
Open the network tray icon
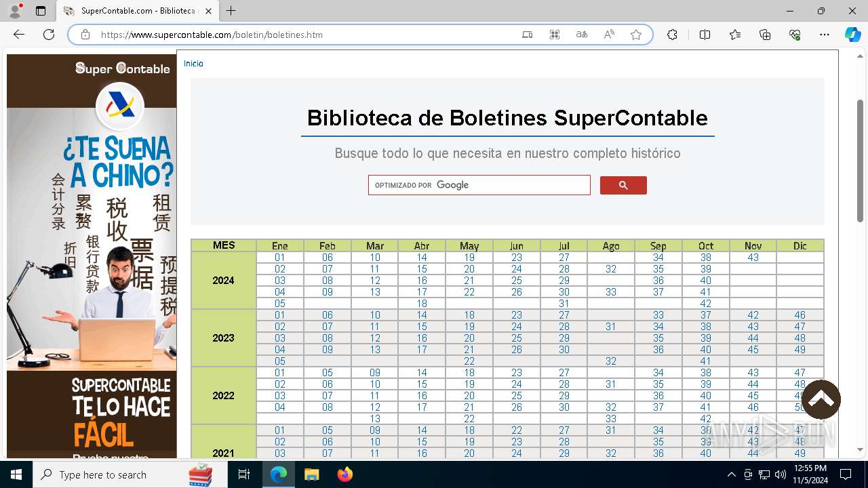click(x=764, y=474)
